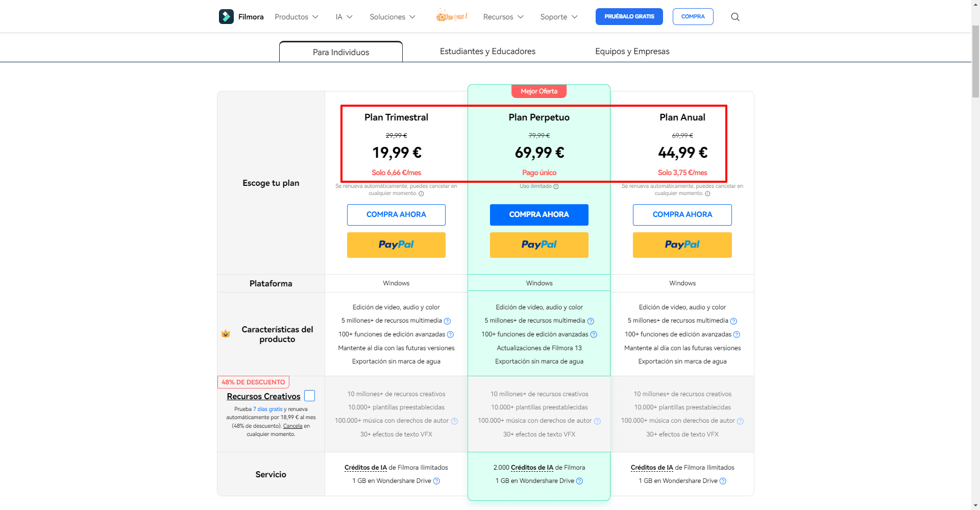Switch to Estudiantes y Educadores tab

point(487,51)
